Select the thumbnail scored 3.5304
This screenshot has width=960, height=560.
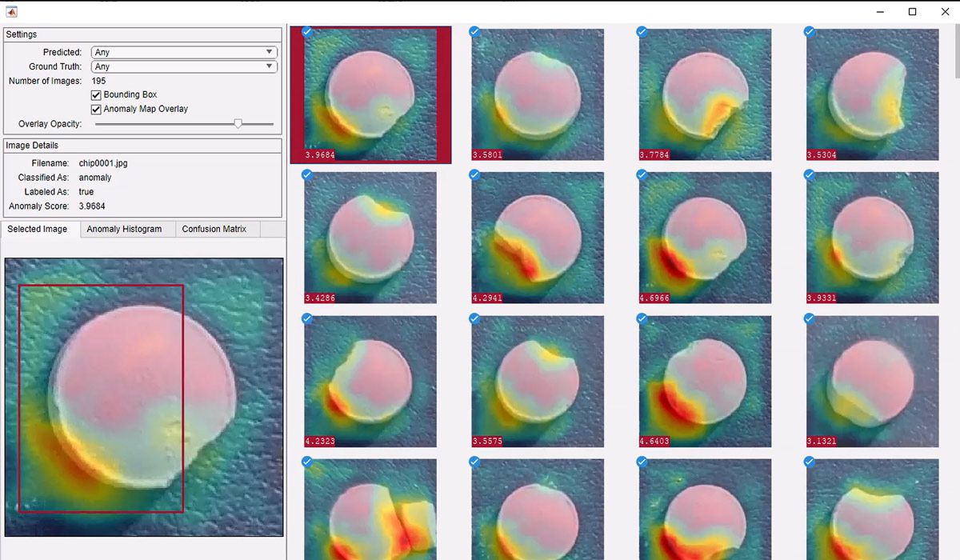pyautogui.click(x=872, y=95)
